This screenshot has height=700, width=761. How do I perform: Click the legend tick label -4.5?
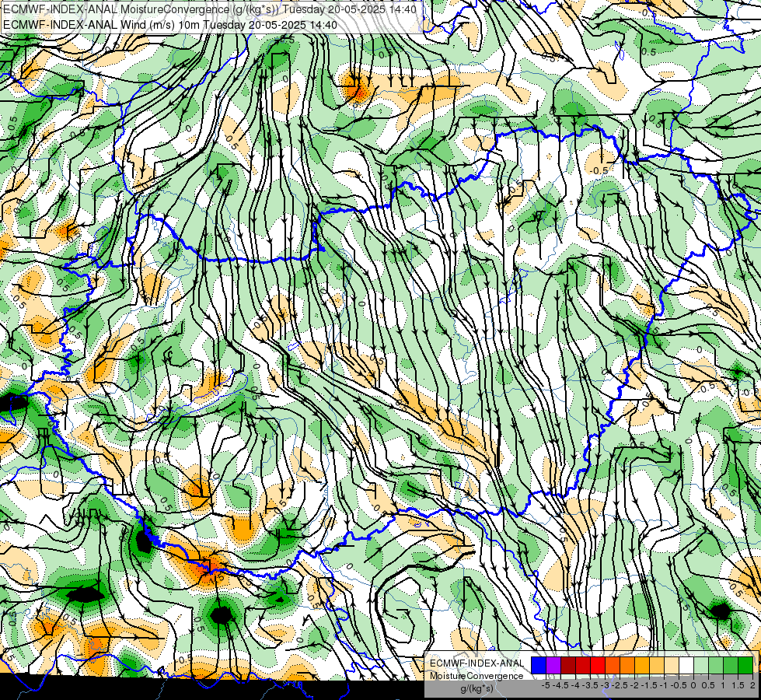pos(560,685)
